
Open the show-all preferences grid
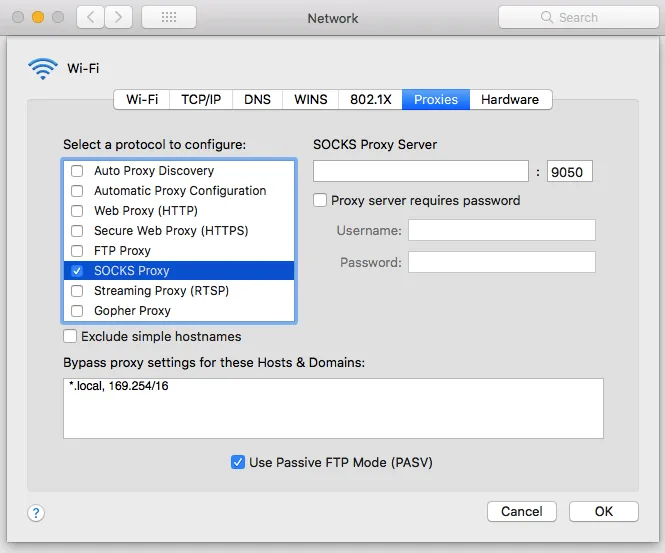coord(169,17)
